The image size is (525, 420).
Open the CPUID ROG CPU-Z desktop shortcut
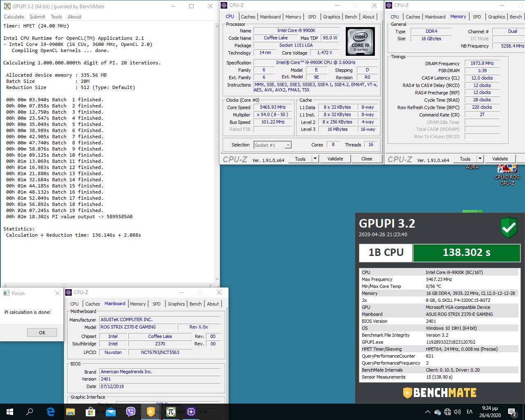click(507, 175)
